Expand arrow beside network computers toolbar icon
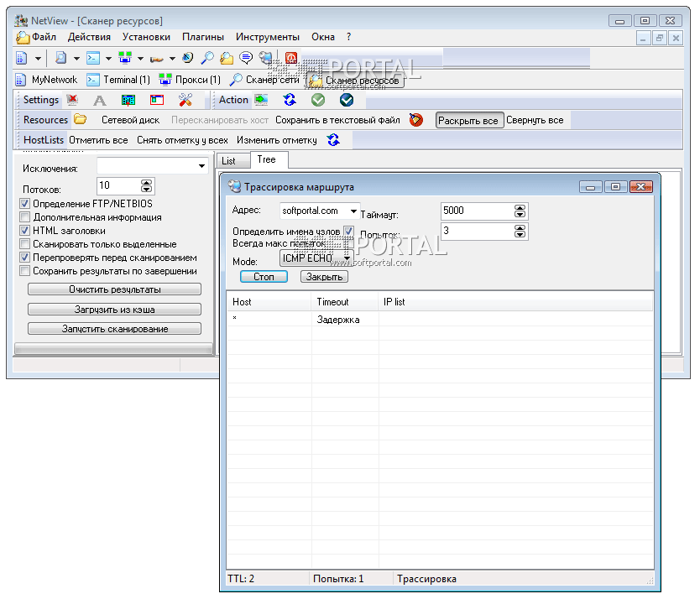 [x=140, y=58]
